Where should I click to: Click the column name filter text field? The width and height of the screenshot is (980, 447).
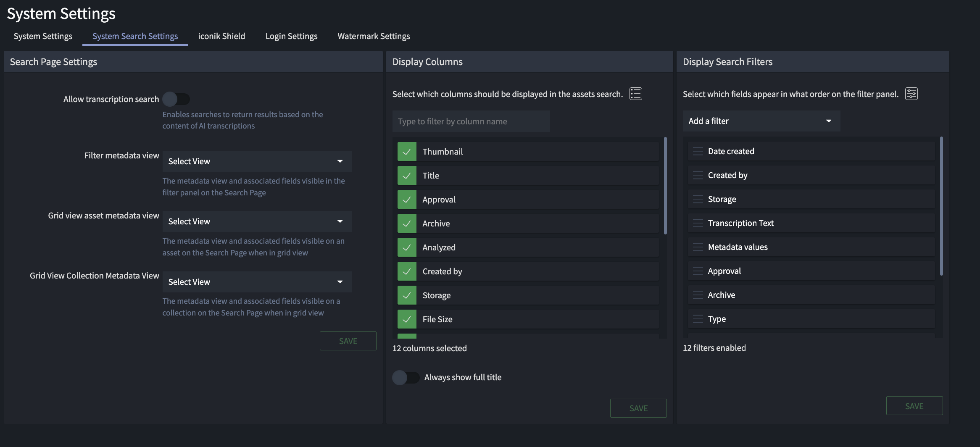tap(471, 121)
